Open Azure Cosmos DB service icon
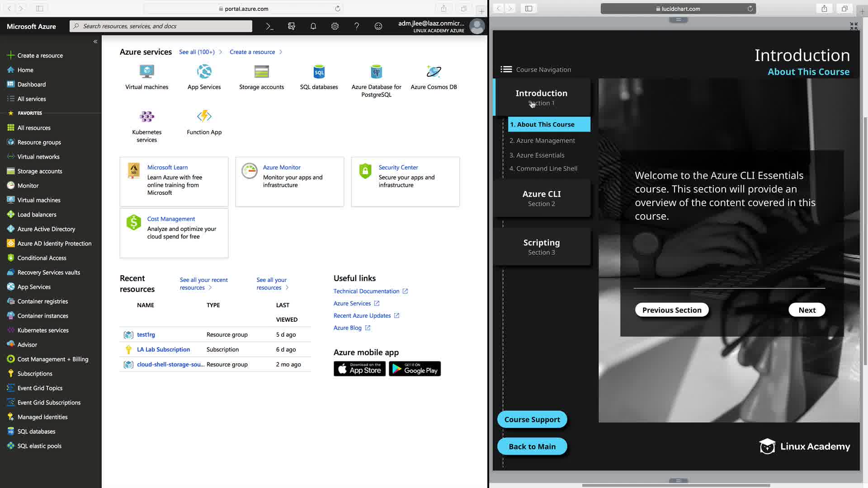 [434, 72]
